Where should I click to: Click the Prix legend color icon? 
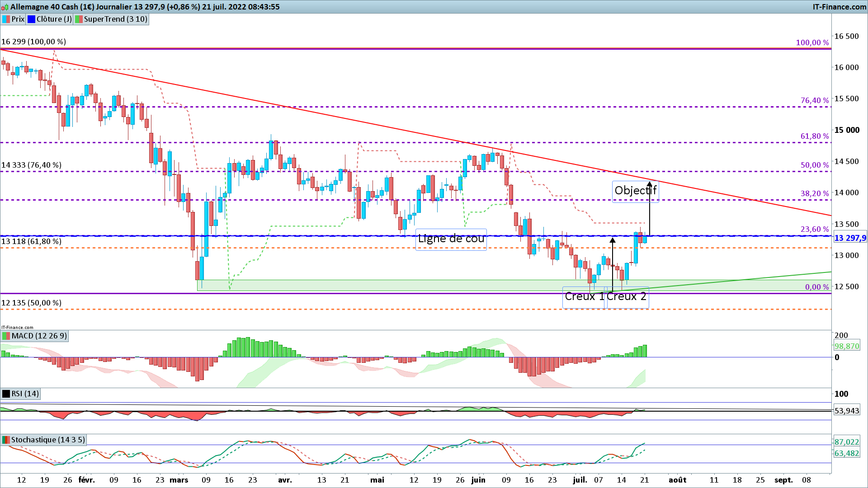tap(6, 19)
